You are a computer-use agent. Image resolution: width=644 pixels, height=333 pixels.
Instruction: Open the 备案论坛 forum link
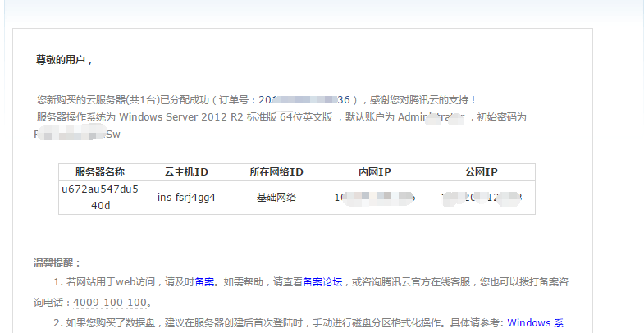[322, 282]
